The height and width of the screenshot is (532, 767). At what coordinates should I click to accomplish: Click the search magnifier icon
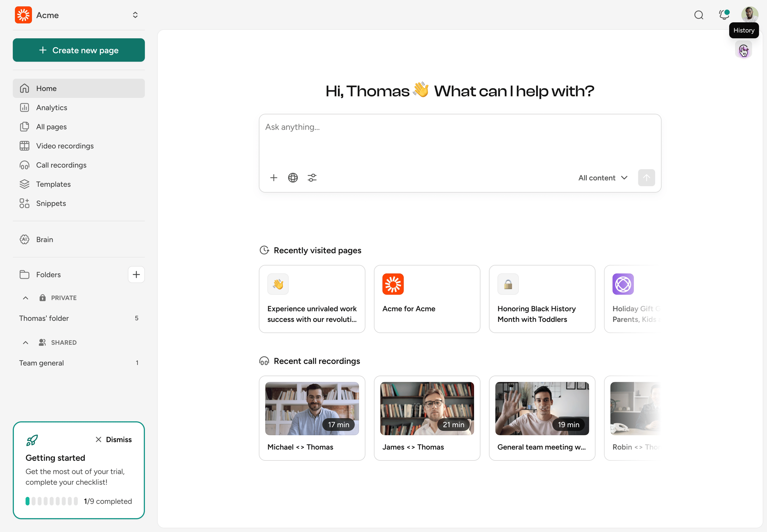coord(699,15)
